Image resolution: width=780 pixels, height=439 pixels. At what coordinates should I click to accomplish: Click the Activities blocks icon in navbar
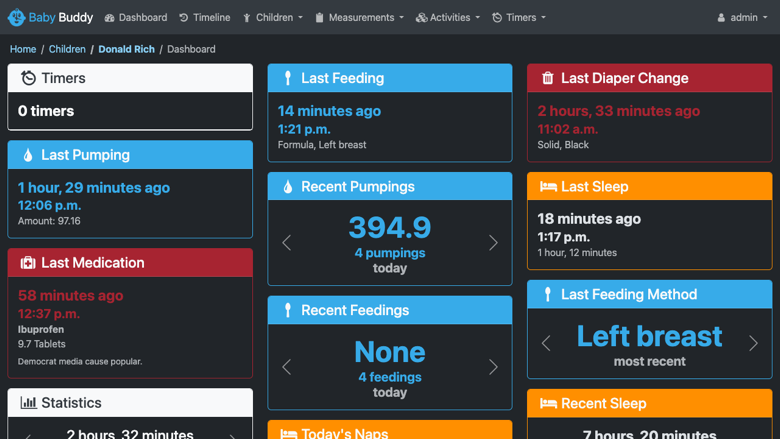point(421,18)
